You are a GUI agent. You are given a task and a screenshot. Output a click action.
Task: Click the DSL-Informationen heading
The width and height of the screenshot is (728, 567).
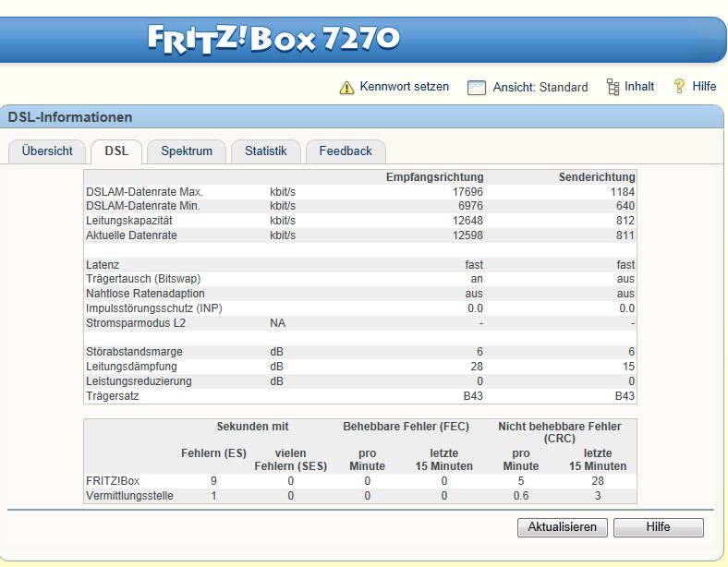pos(70,117)
